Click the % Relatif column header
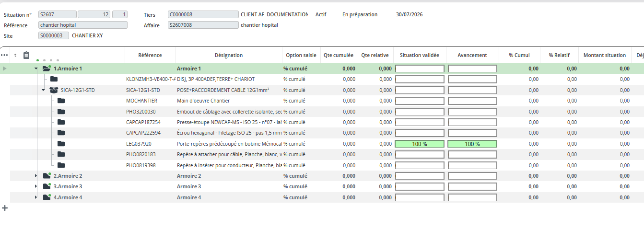Screen dimensions: 644x229 [559, 55]
